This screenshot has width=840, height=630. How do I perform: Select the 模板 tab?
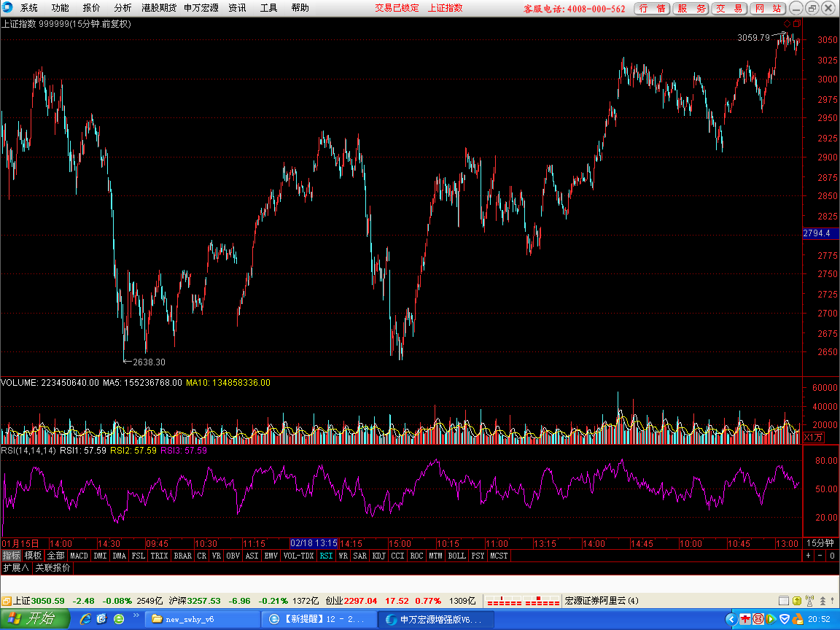click(x=33, y=556)
